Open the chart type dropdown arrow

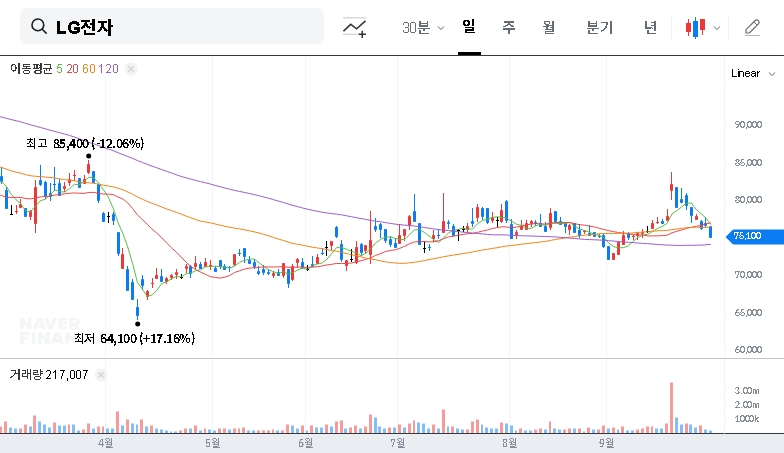(x=716, y=28)
